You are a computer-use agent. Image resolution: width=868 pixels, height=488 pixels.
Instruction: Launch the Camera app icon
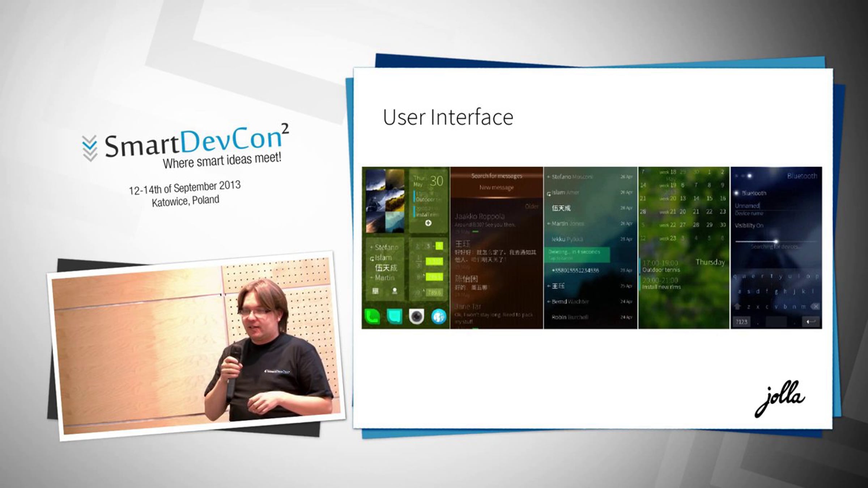pyautogui.click(x=417, y=317)
